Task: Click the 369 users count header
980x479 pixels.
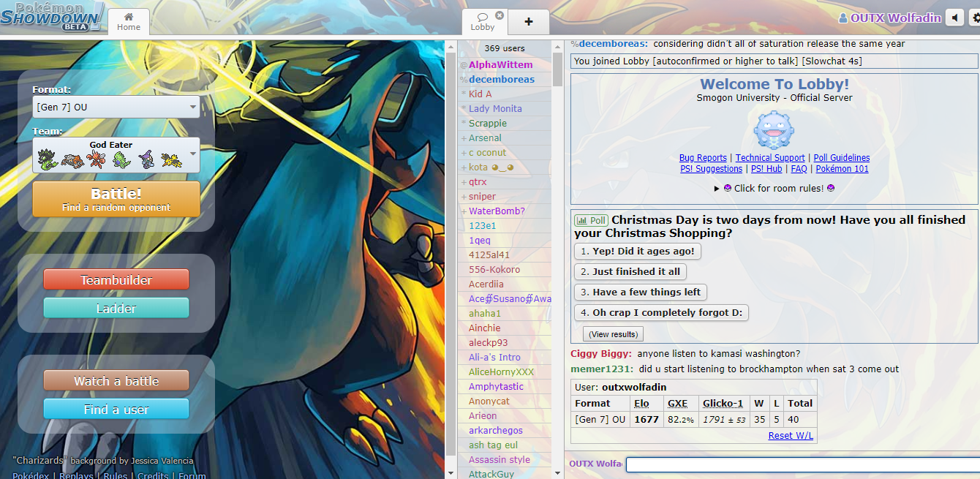Action: pos(505,48)
